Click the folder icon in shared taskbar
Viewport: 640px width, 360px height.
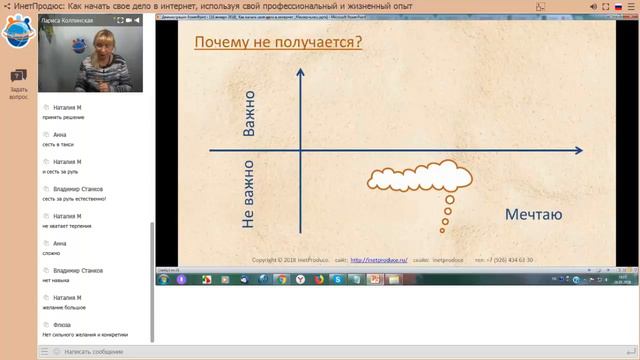tap(393, 279)
